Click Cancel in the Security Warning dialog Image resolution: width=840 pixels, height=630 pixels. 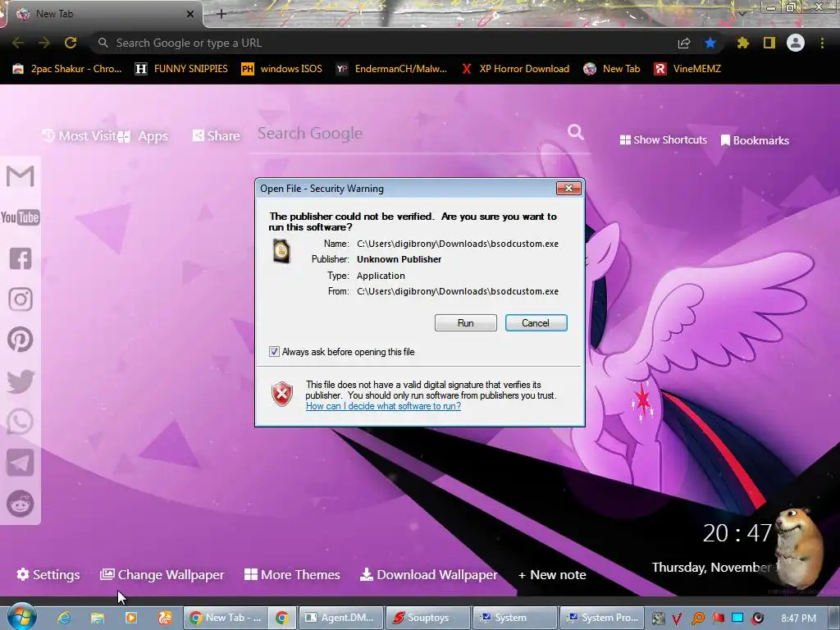(536, 323)
